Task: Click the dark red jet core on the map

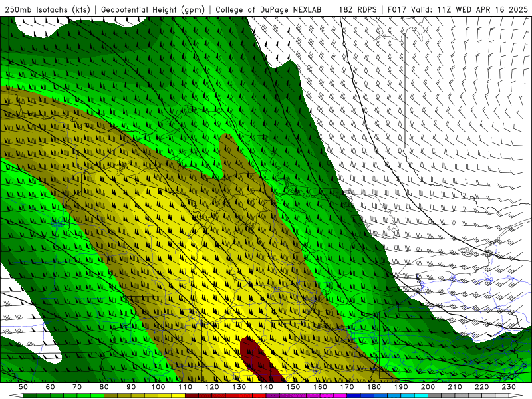Action: coord(261,360)
